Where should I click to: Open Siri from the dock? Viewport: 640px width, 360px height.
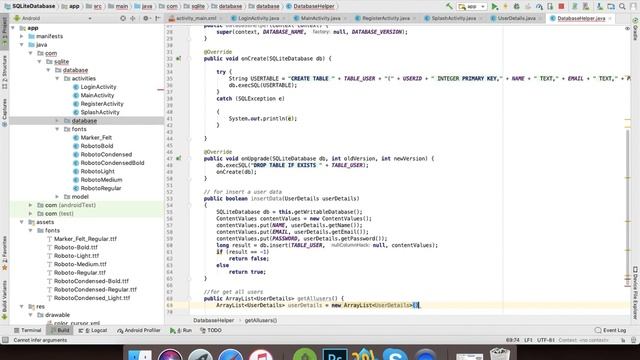coord(170,355)
